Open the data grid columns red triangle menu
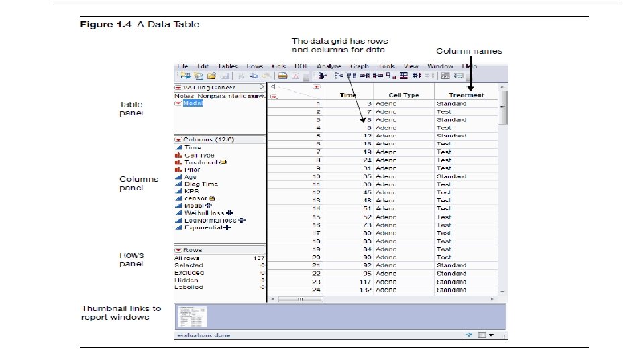 point(316,87)
